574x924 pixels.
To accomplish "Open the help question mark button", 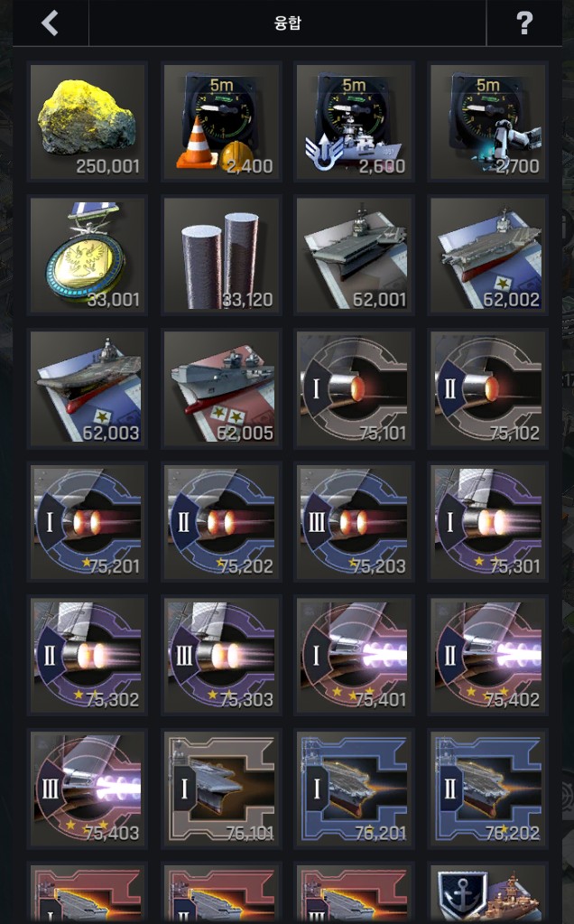I will (x=524, y=23).
